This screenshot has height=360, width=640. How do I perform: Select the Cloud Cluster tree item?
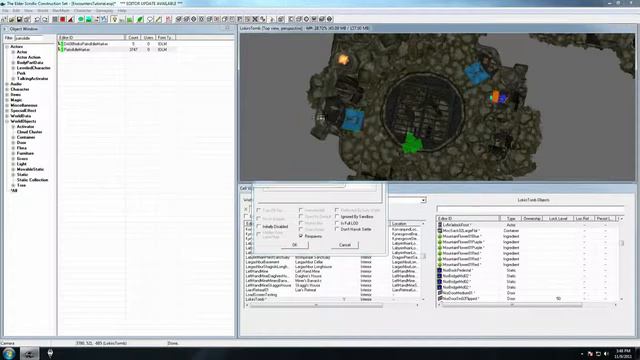[x=29, y=132]
